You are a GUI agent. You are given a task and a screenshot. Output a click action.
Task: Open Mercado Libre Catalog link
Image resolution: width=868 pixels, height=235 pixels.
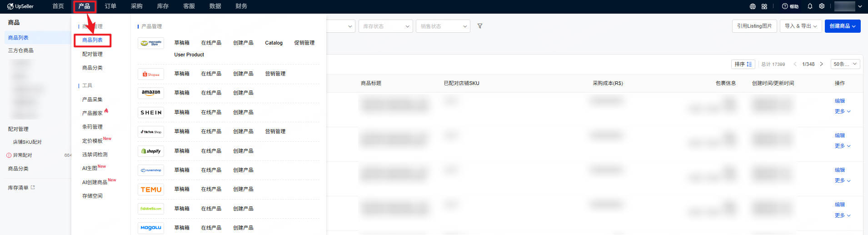(274, 43)
